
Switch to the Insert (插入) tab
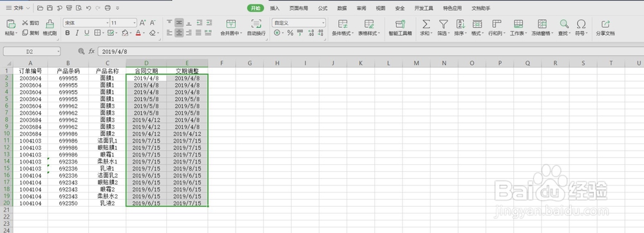point(275,8)
